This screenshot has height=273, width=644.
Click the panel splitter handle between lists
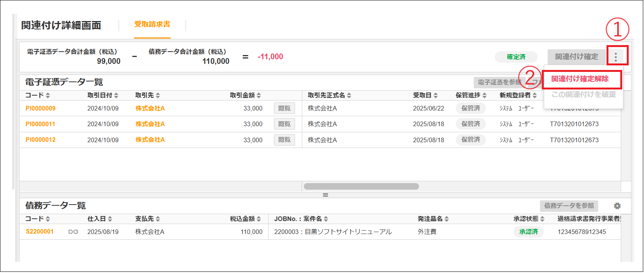[325, 195]
